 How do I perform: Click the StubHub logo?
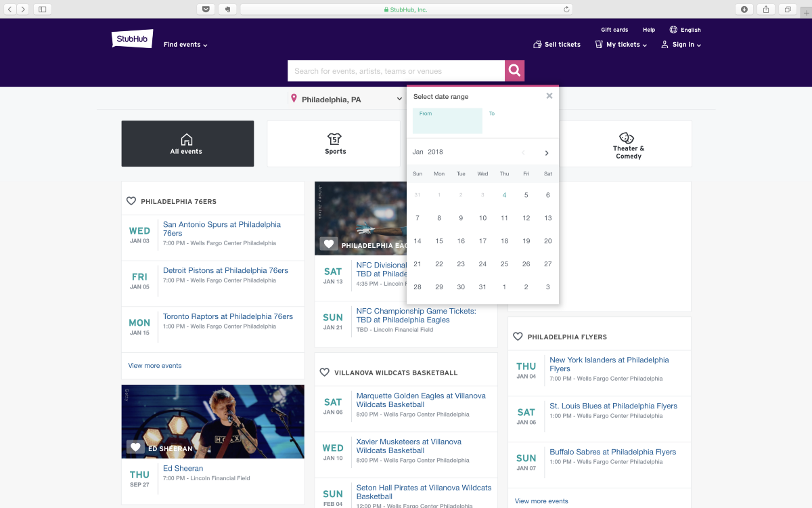(132, 39)
